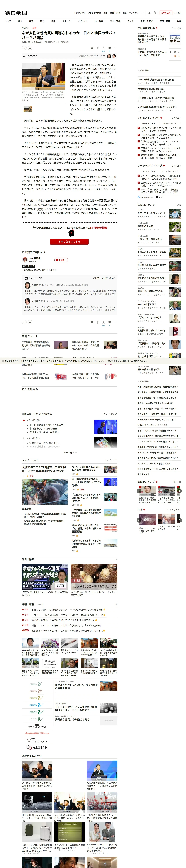
Task: Open headline 茨城のネコでSFTS陽性
Action: 44,469
